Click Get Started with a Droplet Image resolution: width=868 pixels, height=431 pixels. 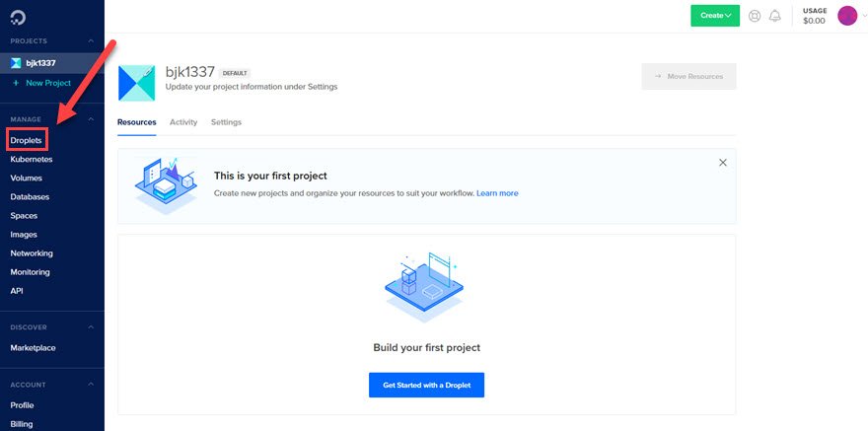426,385
